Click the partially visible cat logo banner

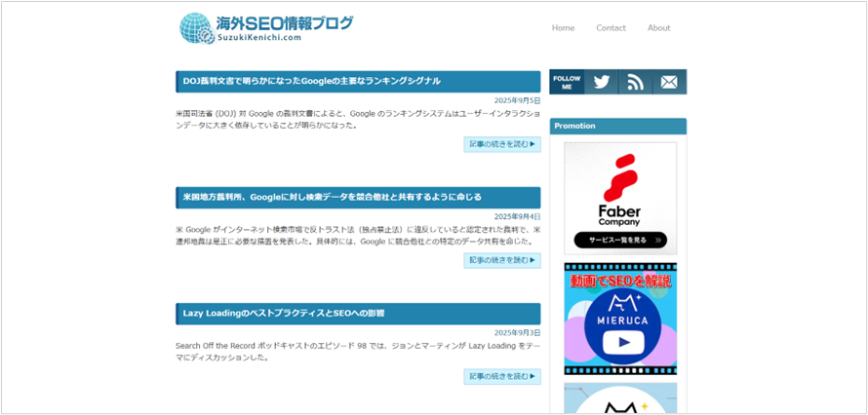pos(620,398)
